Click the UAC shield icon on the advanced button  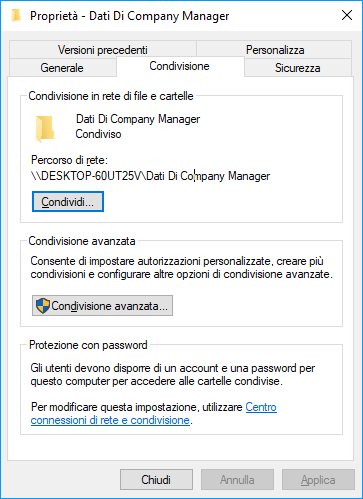[43, 306]
